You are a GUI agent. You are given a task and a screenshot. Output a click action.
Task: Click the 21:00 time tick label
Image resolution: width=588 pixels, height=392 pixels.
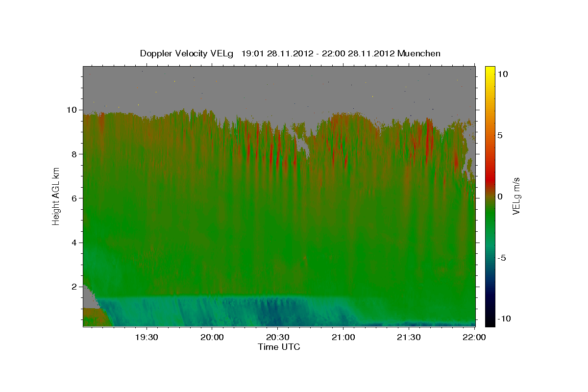[x=343, y=337]
